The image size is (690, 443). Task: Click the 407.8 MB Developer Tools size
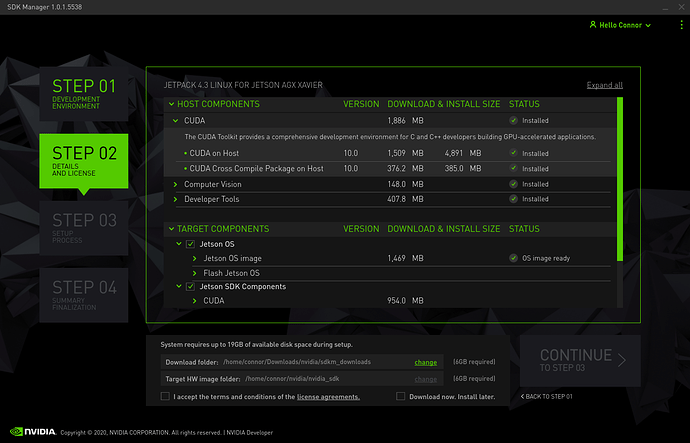click(x=405, y=199)
